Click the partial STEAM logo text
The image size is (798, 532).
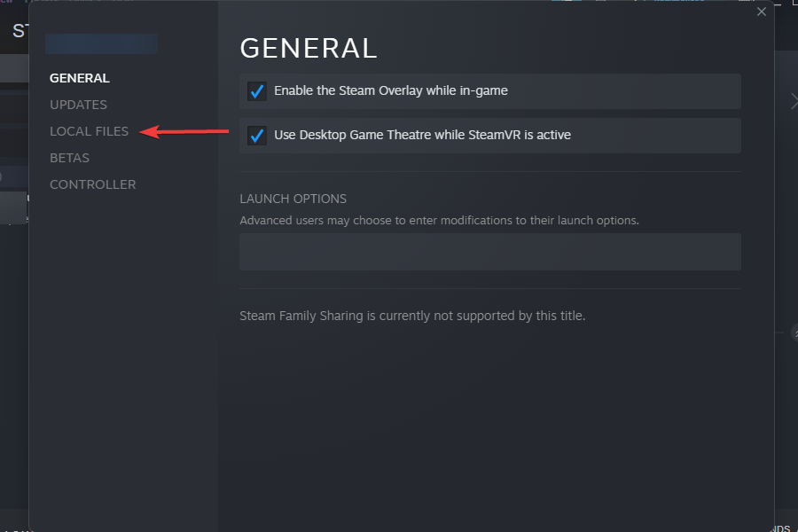pos(20,31)
